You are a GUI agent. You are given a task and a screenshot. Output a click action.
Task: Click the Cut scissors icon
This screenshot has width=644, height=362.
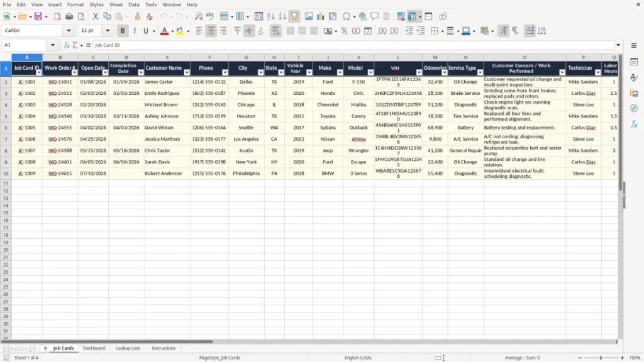pos(96,16)
